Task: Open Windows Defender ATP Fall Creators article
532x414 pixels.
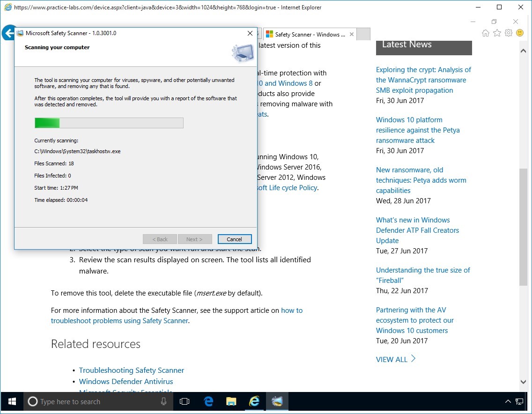Action: pyautogui.click(x=417, y=230)
